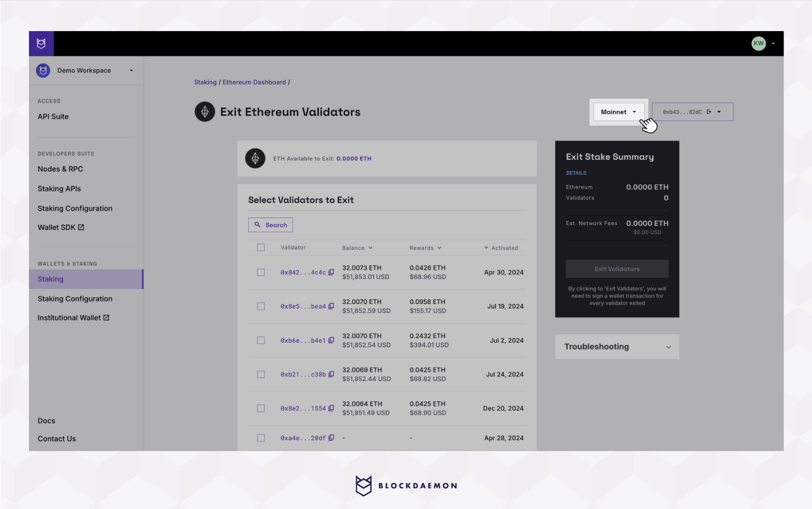
Task: Follow the Ethereum Dashboard breadcrumb link
Action: 254,82
